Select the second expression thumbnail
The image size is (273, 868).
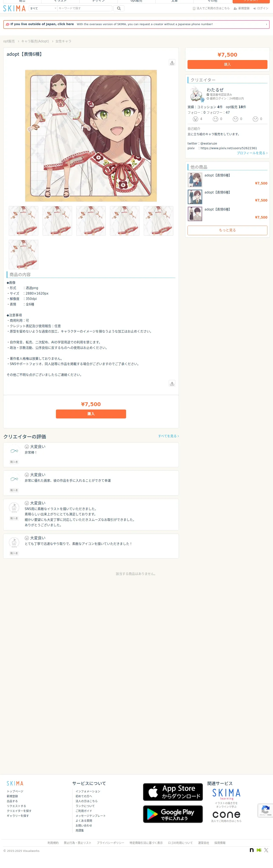coord(57,221)
